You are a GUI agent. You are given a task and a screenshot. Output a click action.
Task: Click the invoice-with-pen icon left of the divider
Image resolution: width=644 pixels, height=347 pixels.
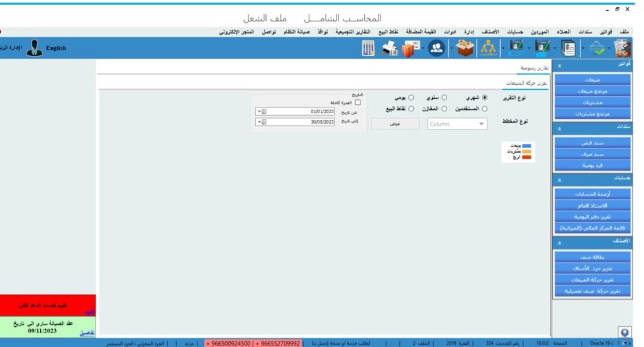(516, 48)
